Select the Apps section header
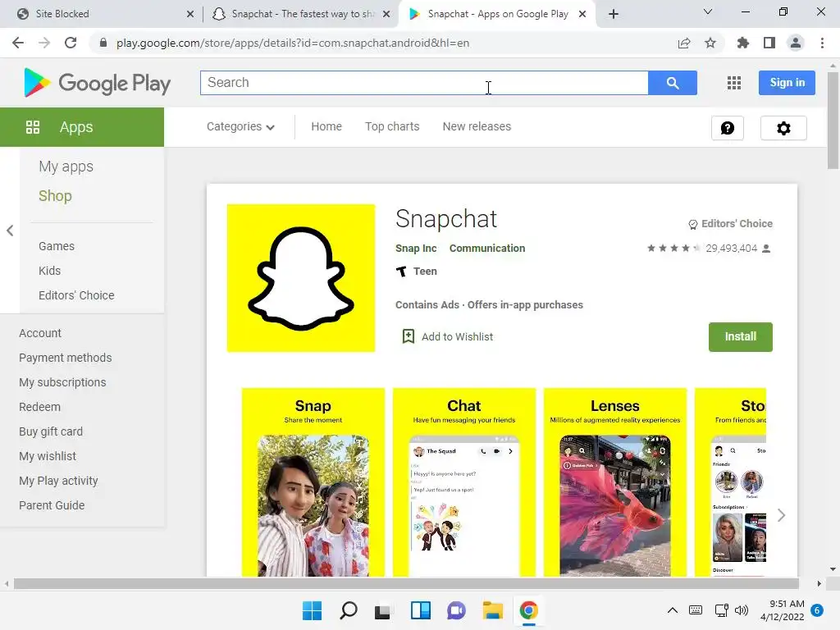This screenshot has height=630, width=840. coord(82,127)
